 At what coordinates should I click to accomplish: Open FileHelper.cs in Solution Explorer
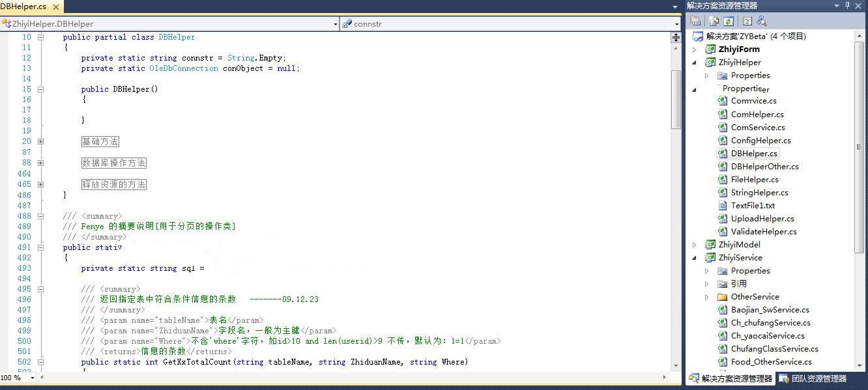754,180
